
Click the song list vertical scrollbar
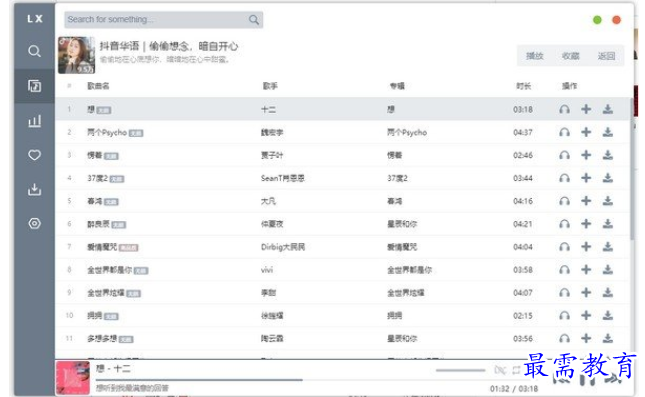tap(632, 169)
